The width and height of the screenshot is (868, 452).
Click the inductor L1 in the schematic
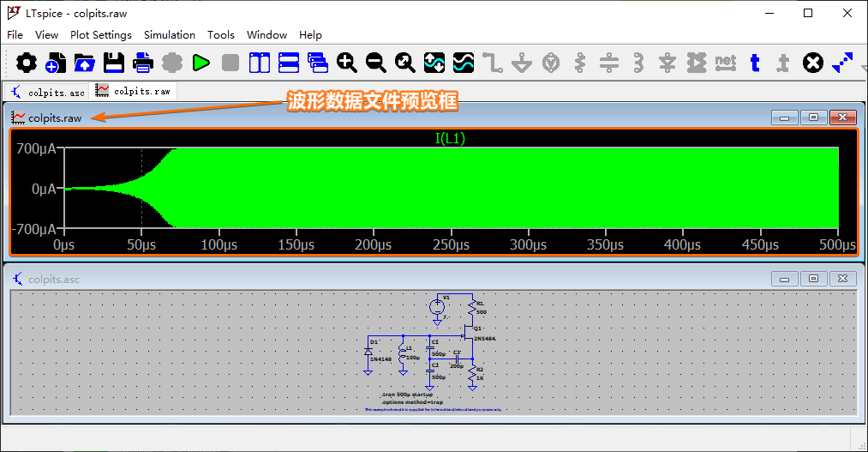[x=403, y=354]
